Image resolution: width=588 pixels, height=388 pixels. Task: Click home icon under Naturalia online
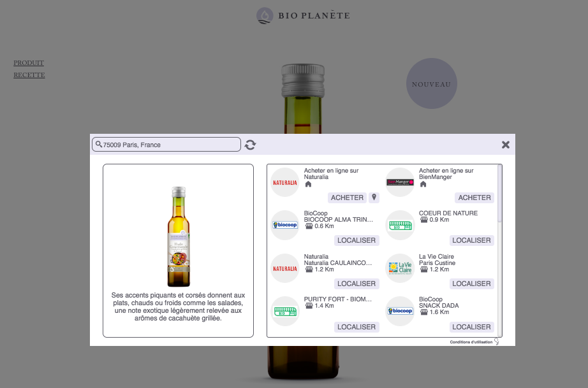pyautogui.click(x=308, y=184)
